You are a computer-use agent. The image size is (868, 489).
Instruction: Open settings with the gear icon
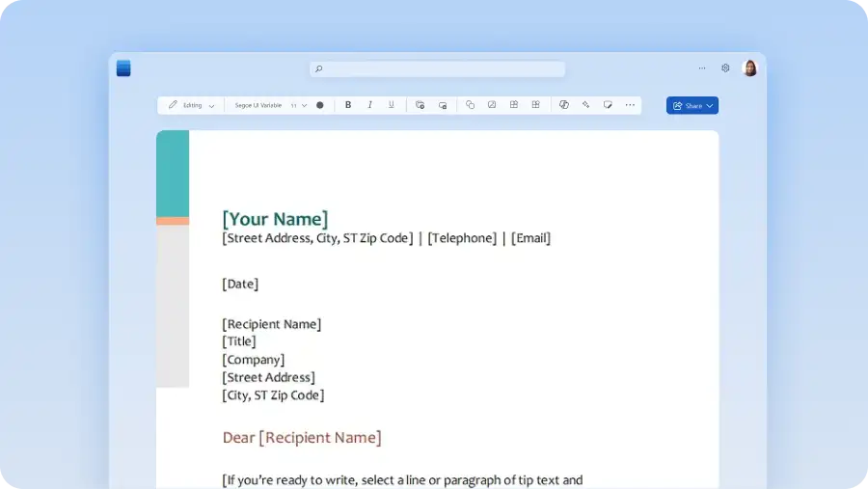pyautogui.click(x=725, y=68)
